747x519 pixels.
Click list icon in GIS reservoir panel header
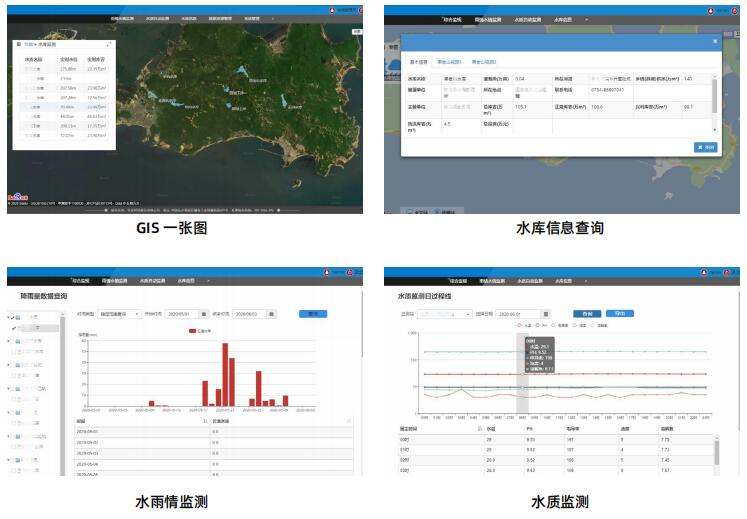19,45
